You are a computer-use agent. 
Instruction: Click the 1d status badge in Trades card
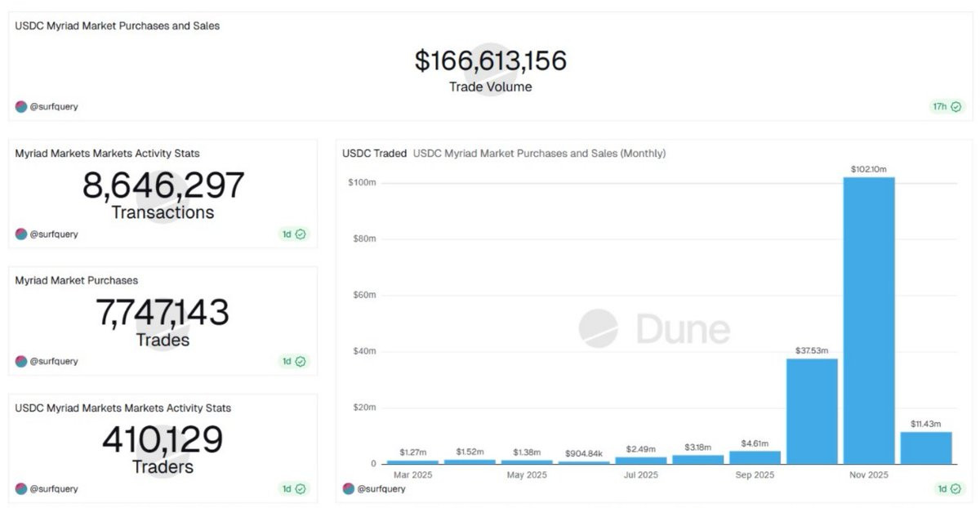(294, 361)
